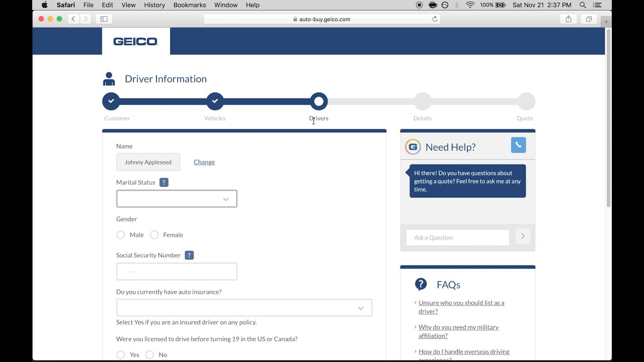This screenshot has width=644, height=362.
Task: Click the Vehicles step in progress bar
Action: (215, 102)
